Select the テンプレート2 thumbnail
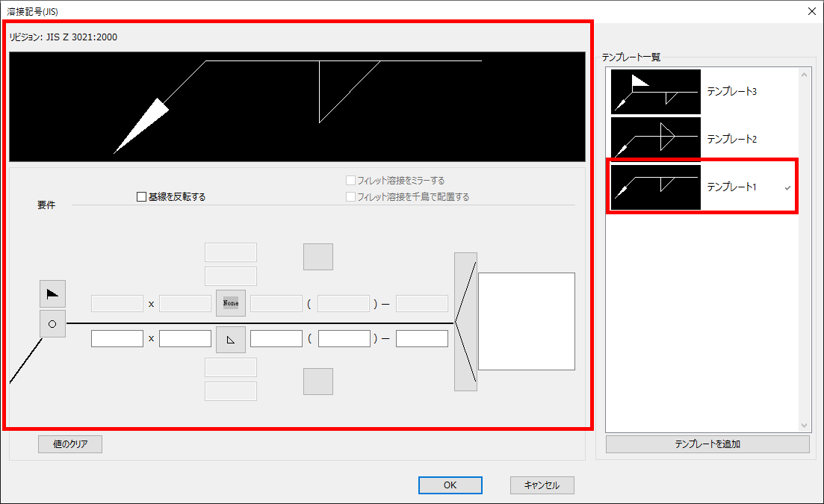 click(656, 139)
